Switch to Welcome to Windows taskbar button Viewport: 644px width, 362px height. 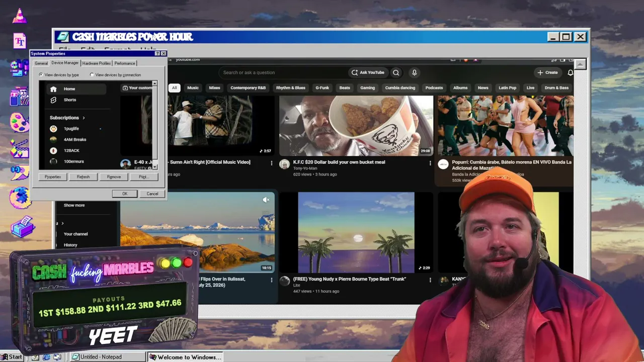[186, 357]
